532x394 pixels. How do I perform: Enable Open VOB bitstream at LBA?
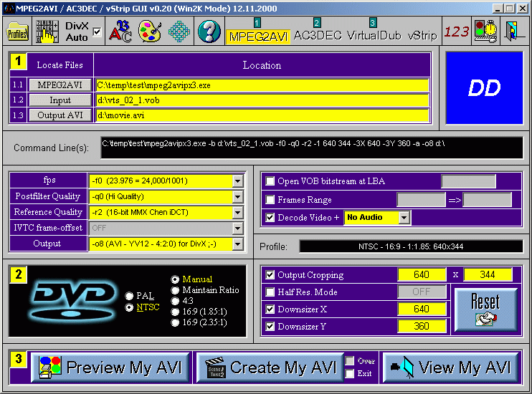pos(270,181)
